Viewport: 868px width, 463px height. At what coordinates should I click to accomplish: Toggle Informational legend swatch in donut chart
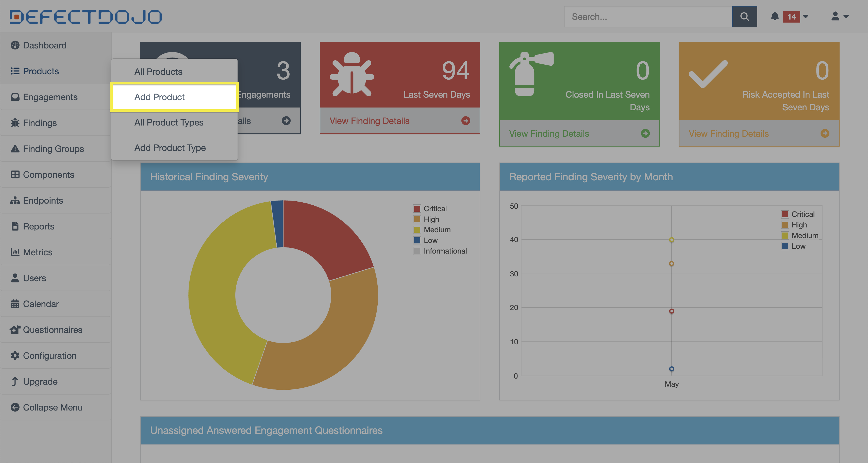pos(417,251)
